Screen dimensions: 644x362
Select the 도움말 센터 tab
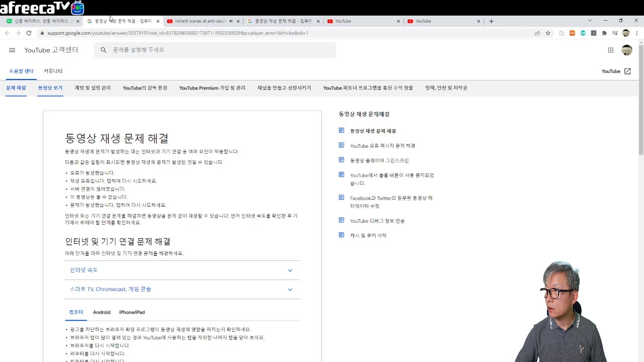[x=21, y=71]
